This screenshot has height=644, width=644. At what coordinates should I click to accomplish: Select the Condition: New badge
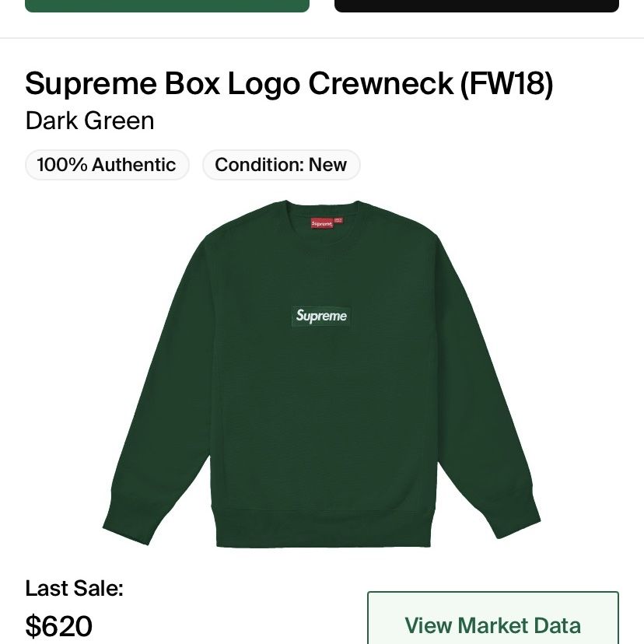click(x=282, y=165)
